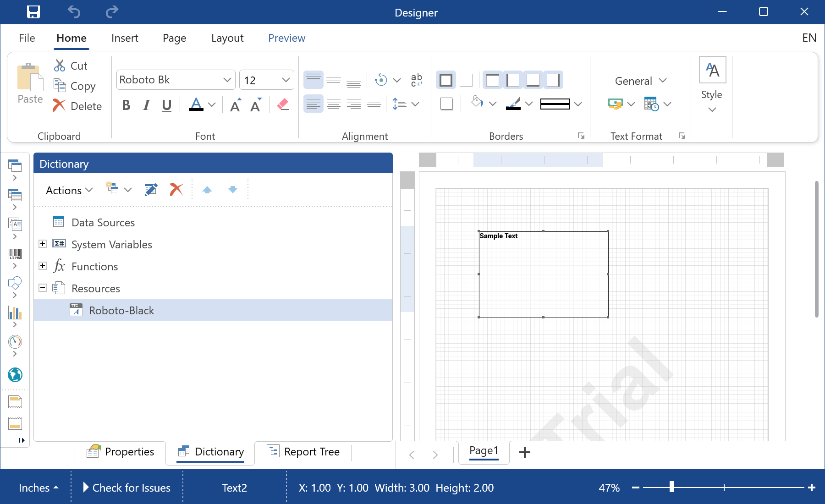Image resolution: width=825 pixels, height=504 pixels.
Task: Open the Report Tree panel tab
Action: click(303, 452)
